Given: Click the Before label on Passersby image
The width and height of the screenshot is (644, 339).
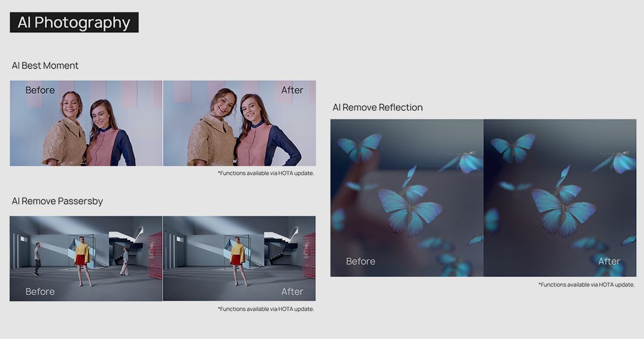Looking at the screenshot, I should point(40,292).
